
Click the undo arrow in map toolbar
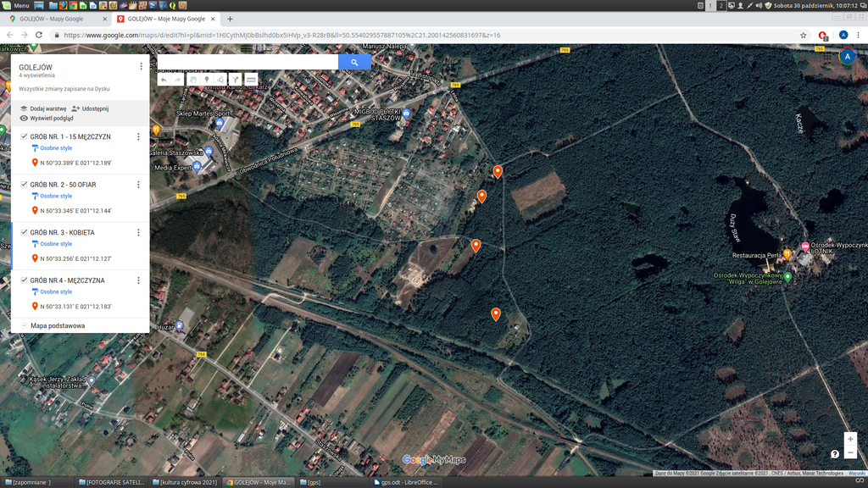click(164, 80)
